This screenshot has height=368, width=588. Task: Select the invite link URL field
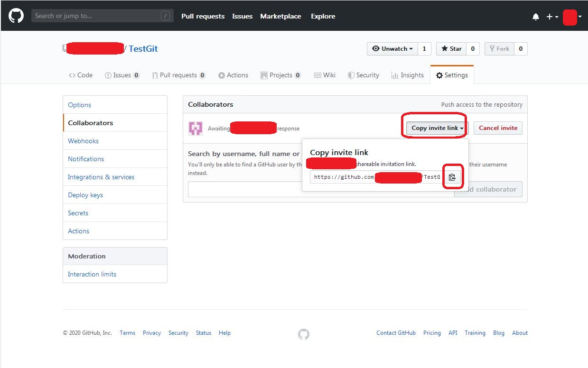377,177
